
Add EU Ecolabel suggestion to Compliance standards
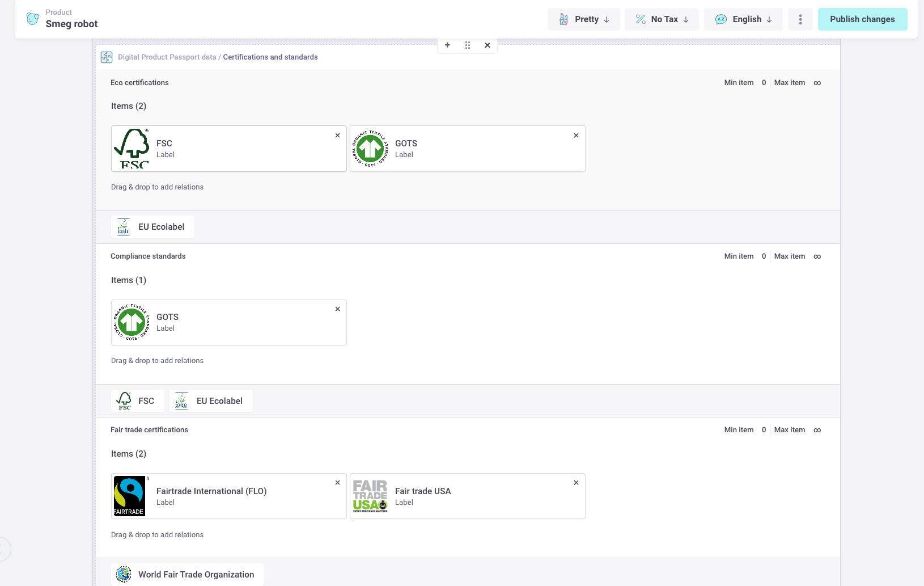[x=211, y=401]
